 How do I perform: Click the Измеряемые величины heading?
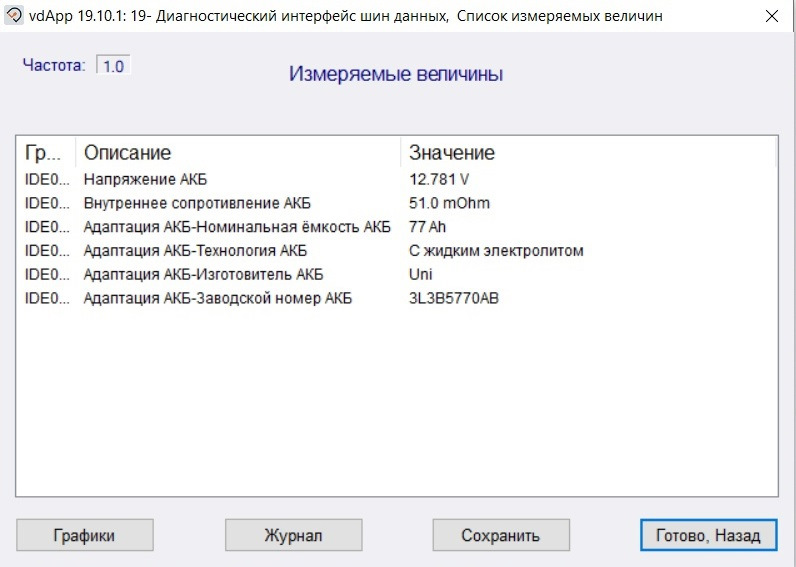(396, 74)
